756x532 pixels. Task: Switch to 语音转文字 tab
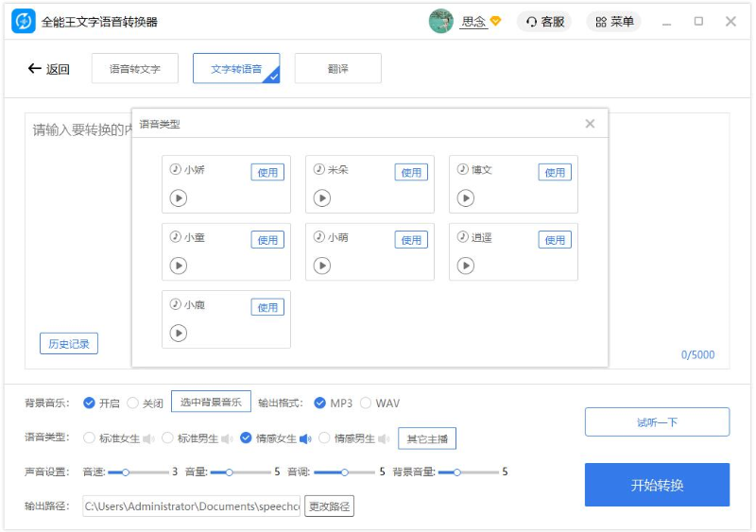[135, 69]
